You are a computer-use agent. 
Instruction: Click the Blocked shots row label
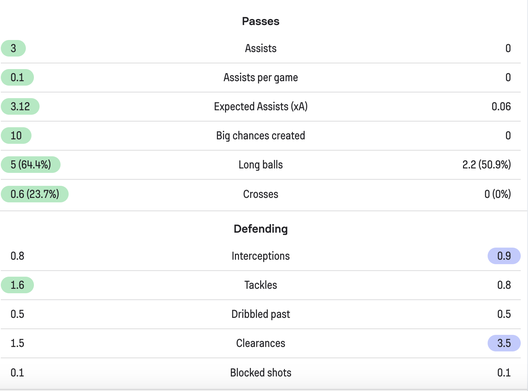click(261, 373)
